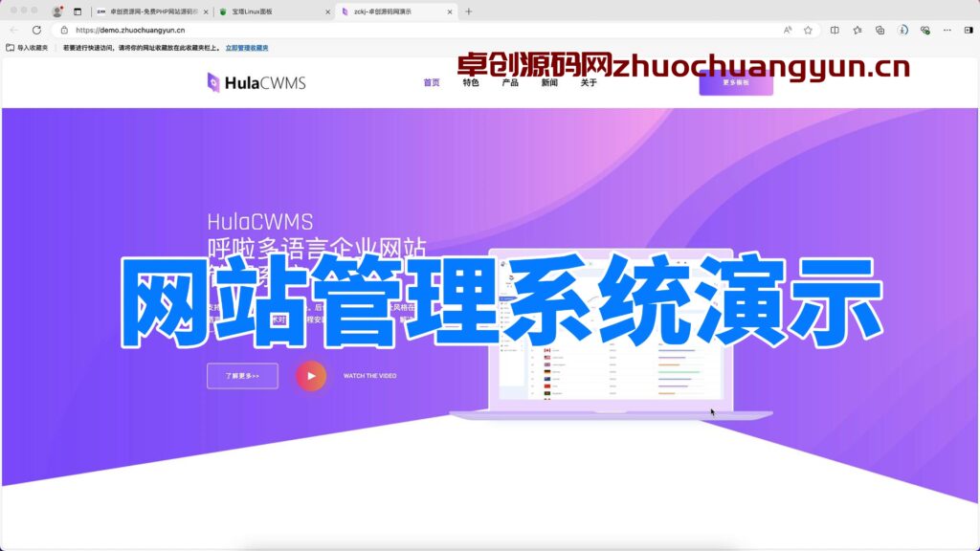The height and width of the screenshot is (551, 980).
Task: Open the Collections icon
Action: 880,30
